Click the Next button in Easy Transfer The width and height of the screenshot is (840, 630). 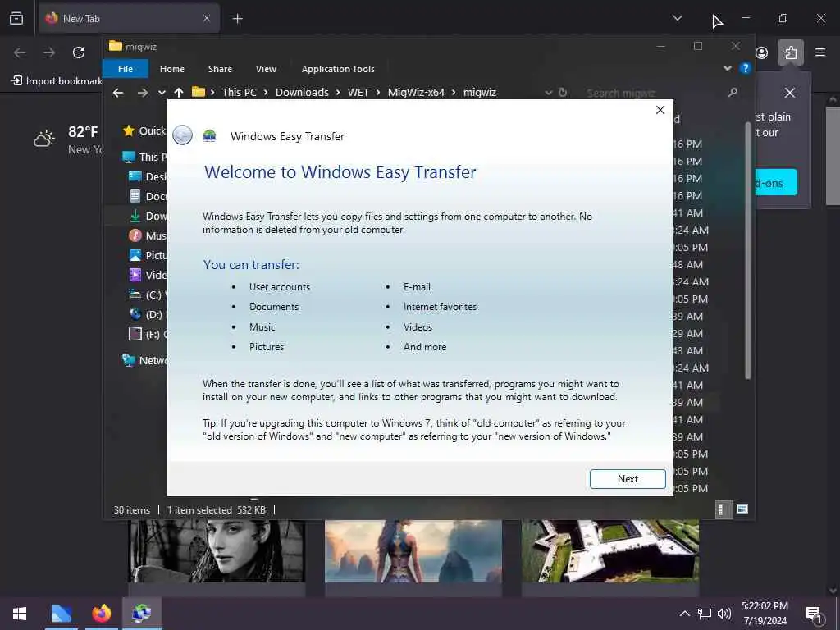point(628,479)
